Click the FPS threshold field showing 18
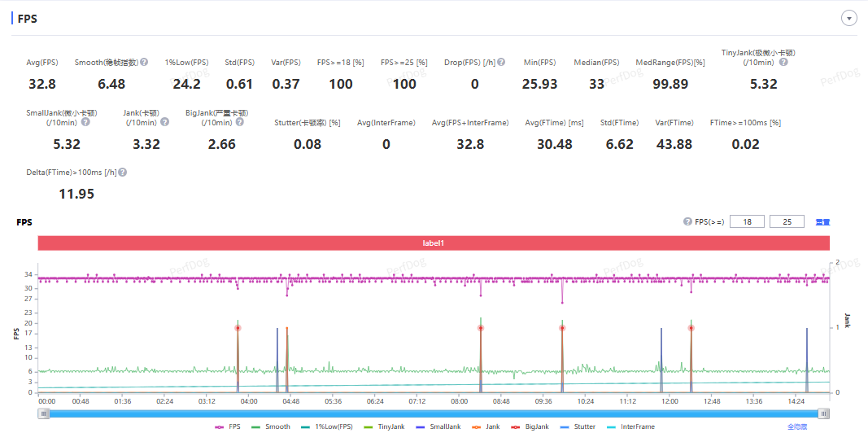Viewport: 868px width, 433px height. coord(747,221)
